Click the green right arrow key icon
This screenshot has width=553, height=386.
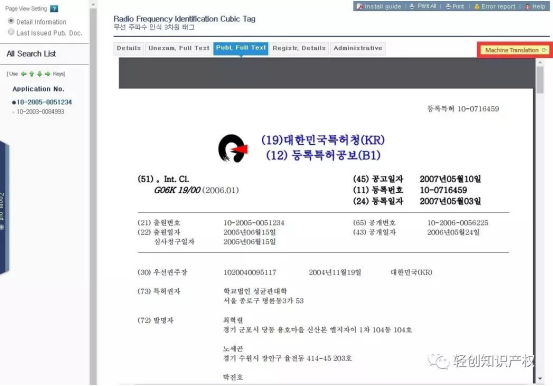[47, 74]
